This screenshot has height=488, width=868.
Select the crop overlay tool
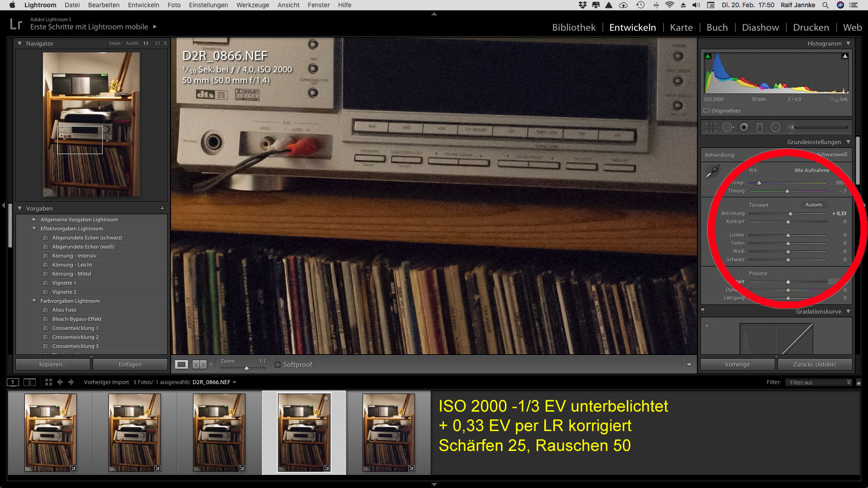tap(711, 127)
